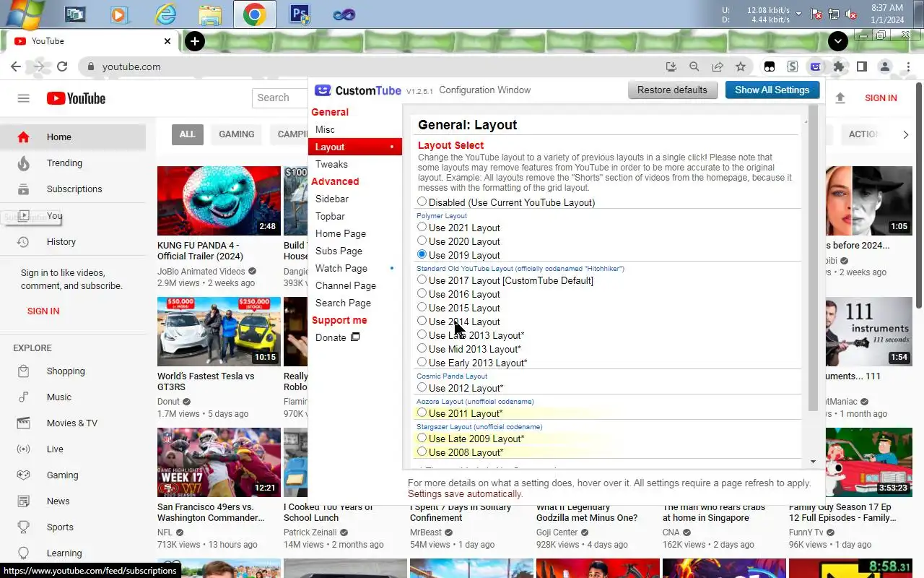Select the GAMING category chip
Screen dimensions: 924x578
point(237,134)
